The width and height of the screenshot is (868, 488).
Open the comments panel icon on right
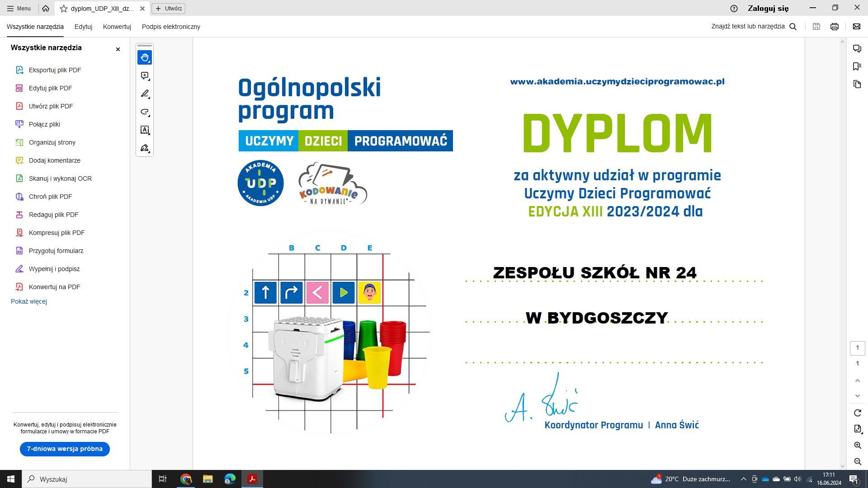[857, 48]
